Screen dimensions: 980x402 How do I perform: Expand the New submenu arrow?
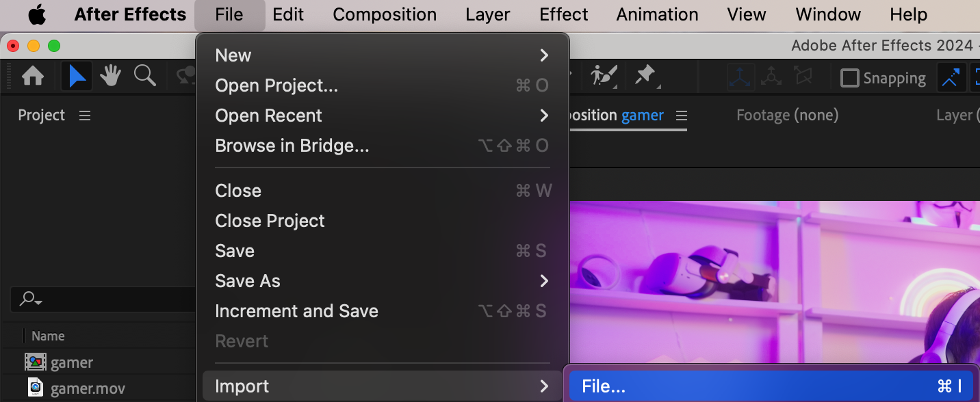[544, 55]
